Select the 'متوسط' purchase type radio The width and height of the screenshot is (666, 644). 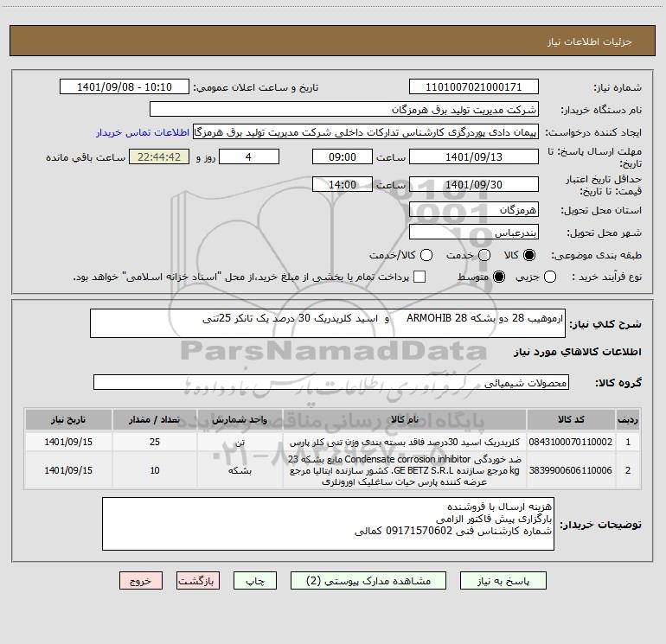499,277
